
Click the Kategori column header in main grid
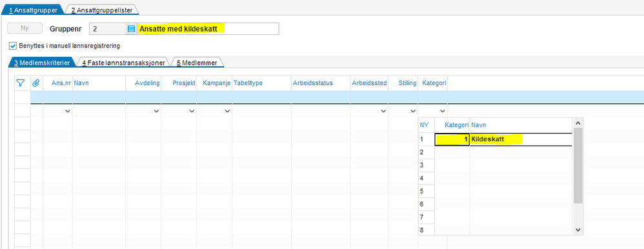pyautogui.click(x=433, y=83)
